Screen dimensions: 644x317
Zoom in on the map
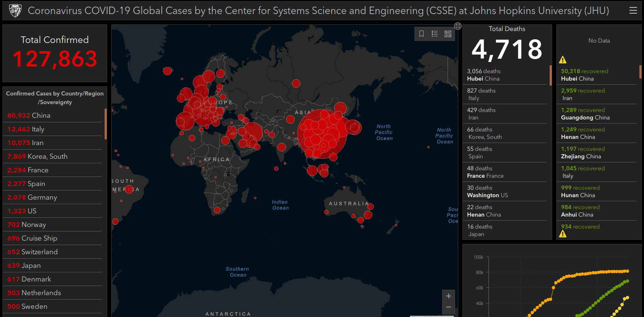tap(448, 296)
